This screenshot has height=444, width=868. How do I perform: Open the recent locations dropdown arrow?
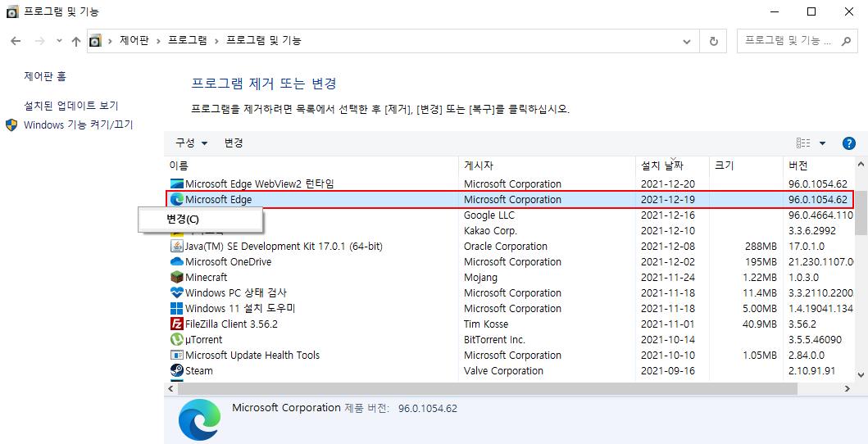click(60, 41)
